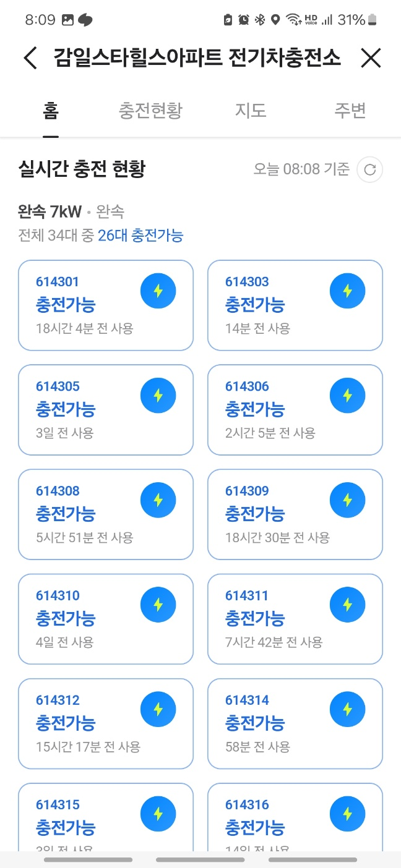Viewport: 401px width, 868px height.
Task: Tap the lightning icon on charger 614306
Action: click(348, 394)
